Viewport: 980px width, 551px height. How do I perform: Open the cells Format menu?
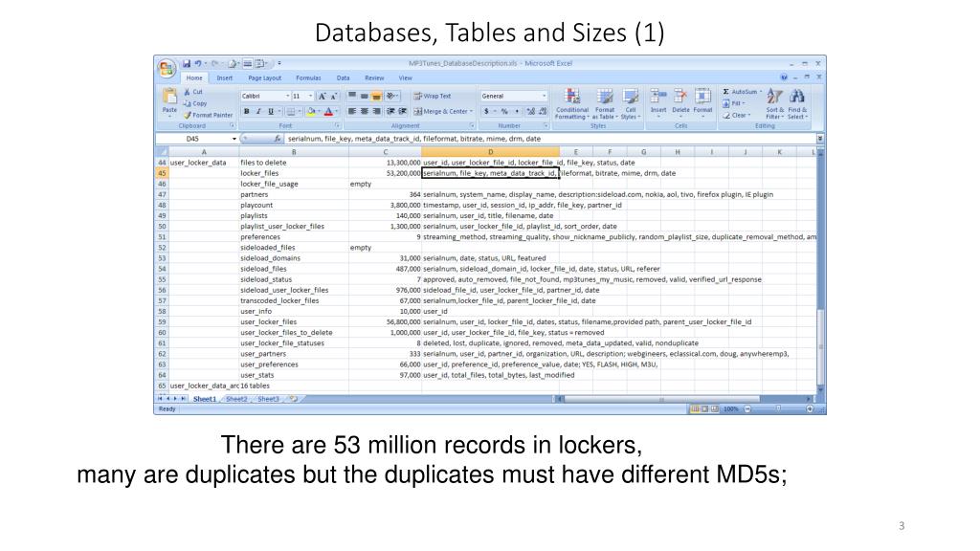[x=702, y=101]
